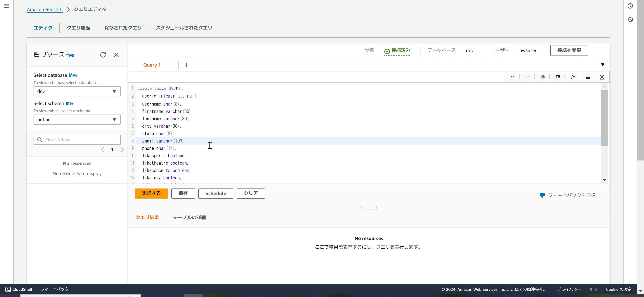Open the Select schema dropdown
Viewport: 644px width, 297px height.
tap(77, 120)
